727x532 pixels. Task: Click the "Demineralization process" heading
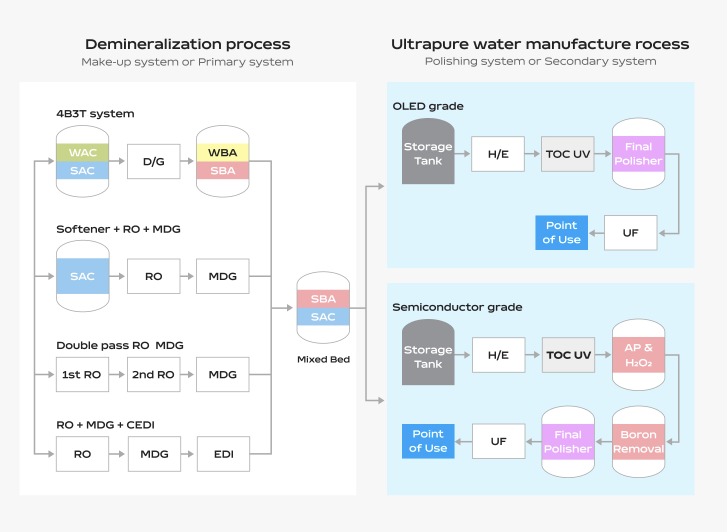tap(187, 45)
